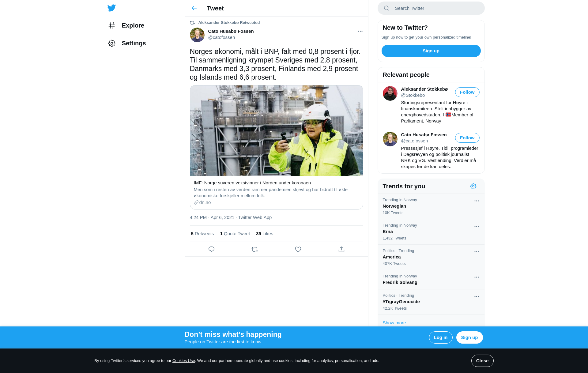The height and width of the screenshot is (373, 588).
Task: Expand options for #TigrayGenocide trend
Action: pyautogui.click(x=477, y=296)
